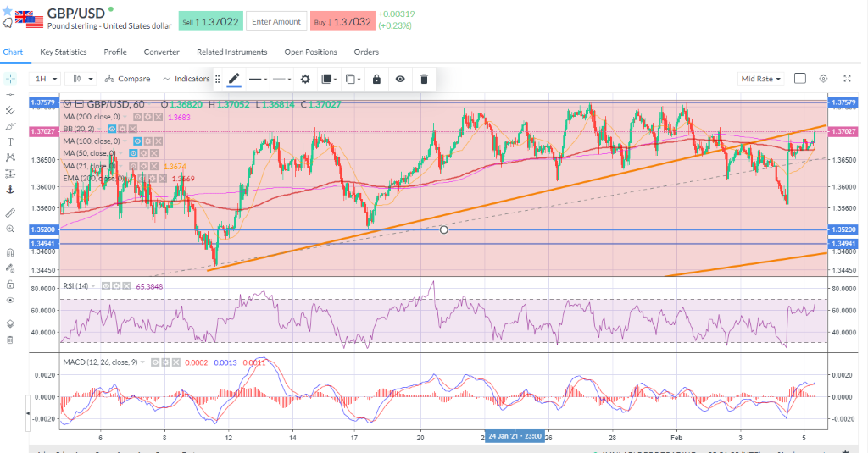This screenshot has width=868, height=453.
Task: Select the Text annotation tool
Action: [10, 142]
